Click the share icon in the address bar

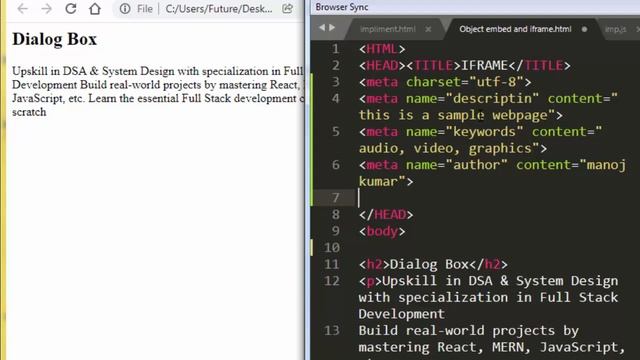tap(287, 9)
